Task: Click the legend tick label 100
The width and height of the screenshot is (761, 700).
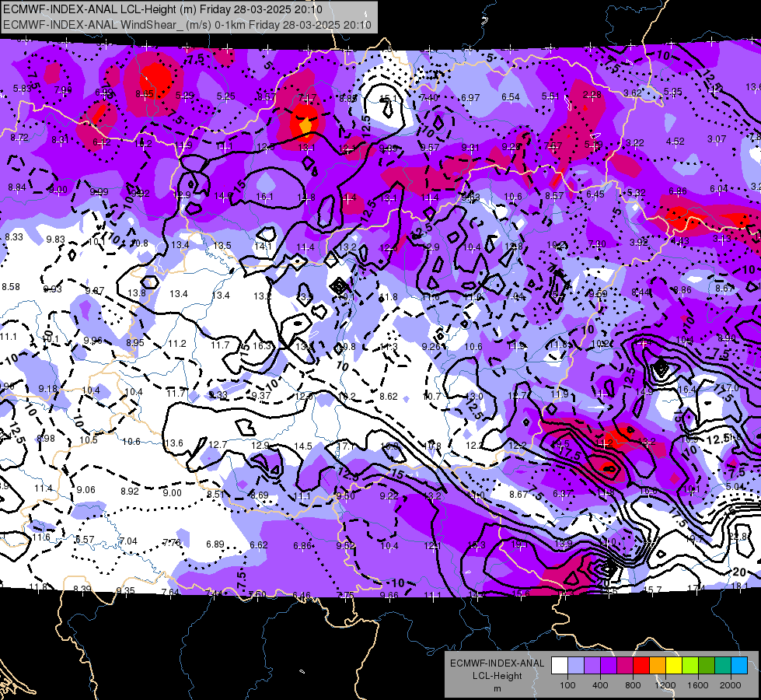Action: pyautogui.click(x=567, y=685)
